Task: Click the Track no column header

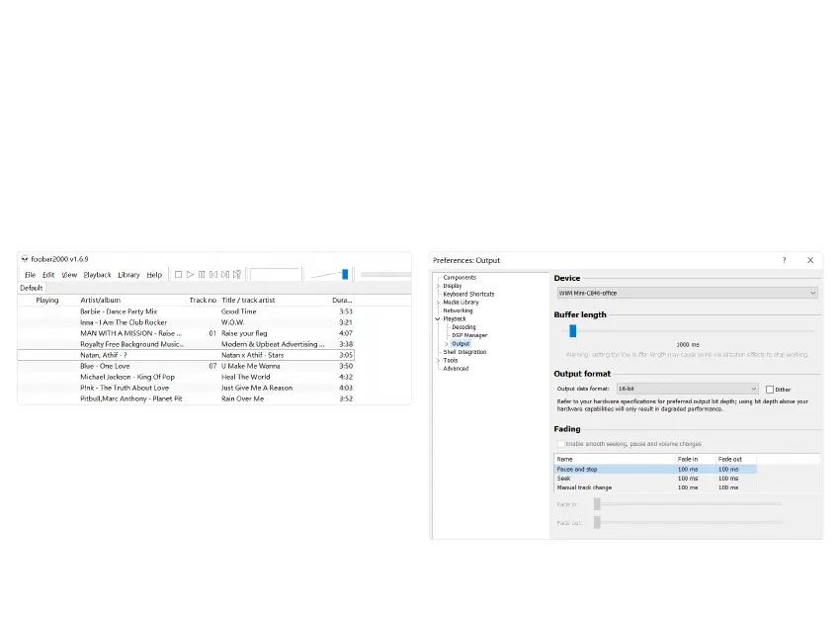Action: point(203,301)
